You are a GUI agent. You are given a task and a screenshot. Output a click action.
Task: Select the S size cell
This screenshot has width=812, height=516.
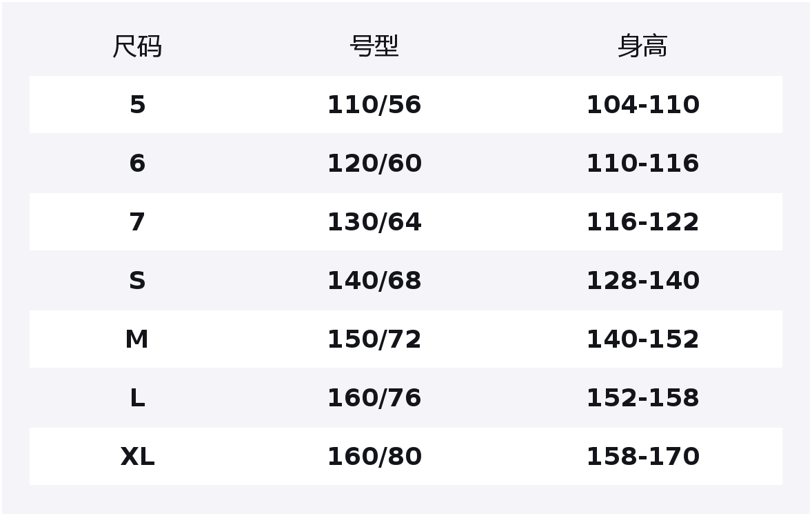pos(137,281)
